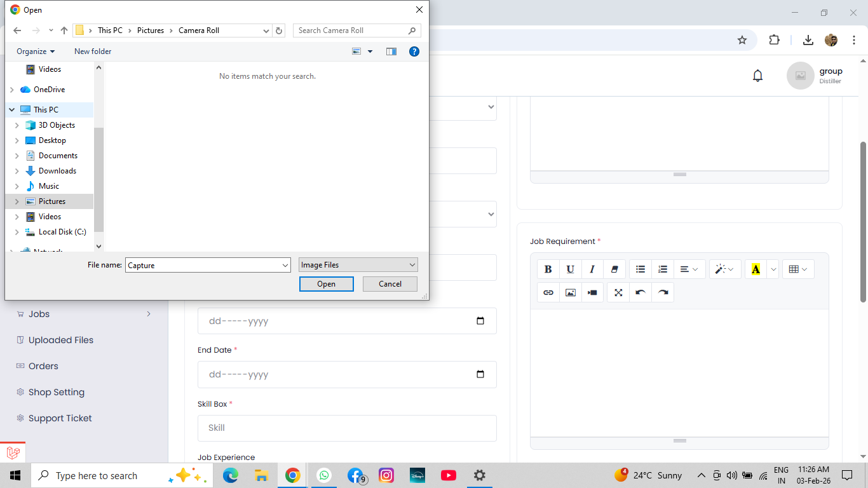The width and height of the screenshot is (868, 488).
Task: Open Uploaded Files in the sidebar
Action: [x=60, y=340]
